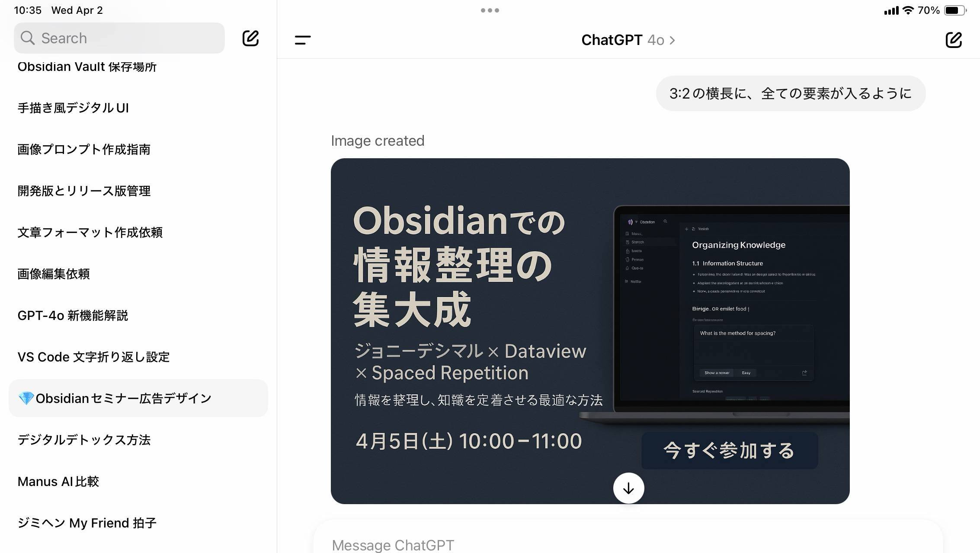This screenshot has width=980, height=553.
Task: Open chat '開発版とリリース版管理'
Action: point(84,191)
